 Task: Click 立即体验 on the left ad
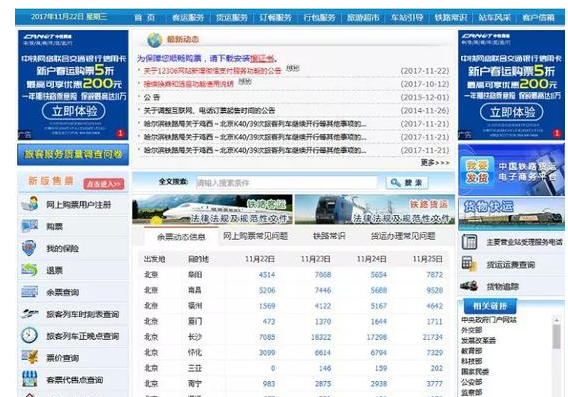[74, 111]
